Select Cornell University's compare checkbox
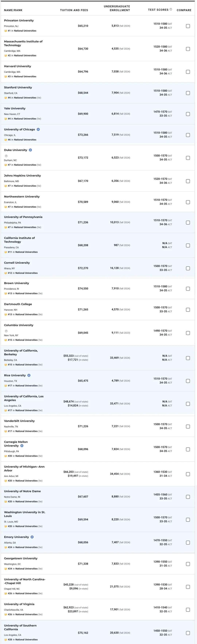 (188, 268)
